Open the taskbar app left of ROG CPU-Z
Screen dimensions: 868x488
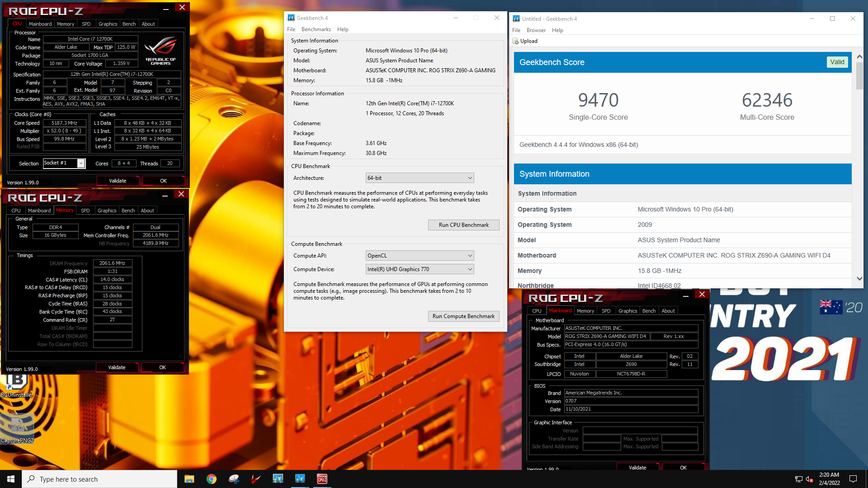click(x=300, y=479)
